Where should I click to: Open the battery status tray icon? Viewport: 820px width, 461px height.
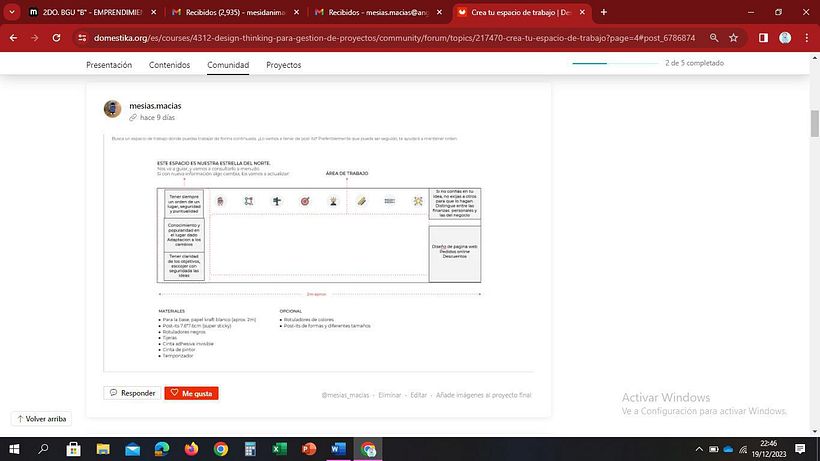[714, 449]
